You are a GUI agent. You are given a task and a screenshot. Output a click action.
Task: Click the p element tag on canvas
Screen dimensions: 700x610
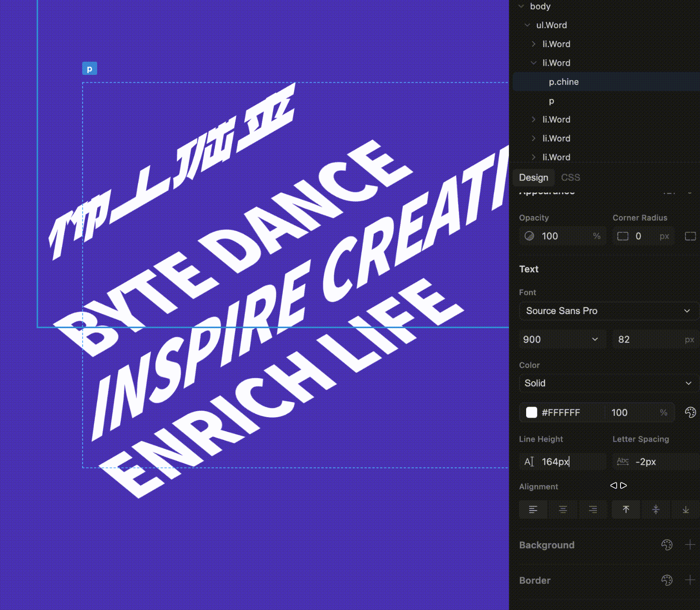pyautogui.click(x=89, y=69)
